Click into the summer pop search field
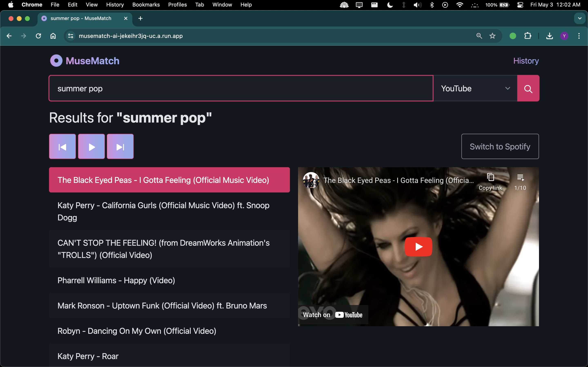 click(x=241, y=88)
